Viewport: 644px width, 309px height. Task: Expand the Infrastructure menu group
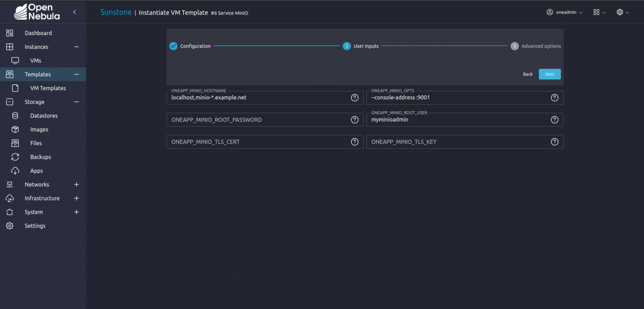point(76,198)
